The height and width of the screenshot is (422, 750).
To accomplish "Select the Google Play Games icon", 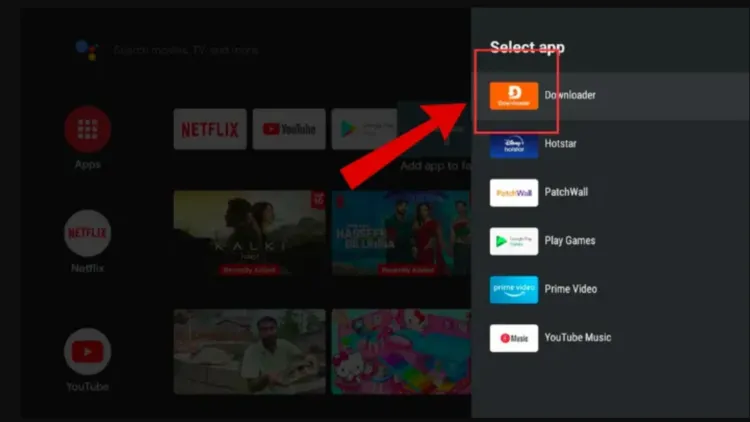I will point(514,241).
